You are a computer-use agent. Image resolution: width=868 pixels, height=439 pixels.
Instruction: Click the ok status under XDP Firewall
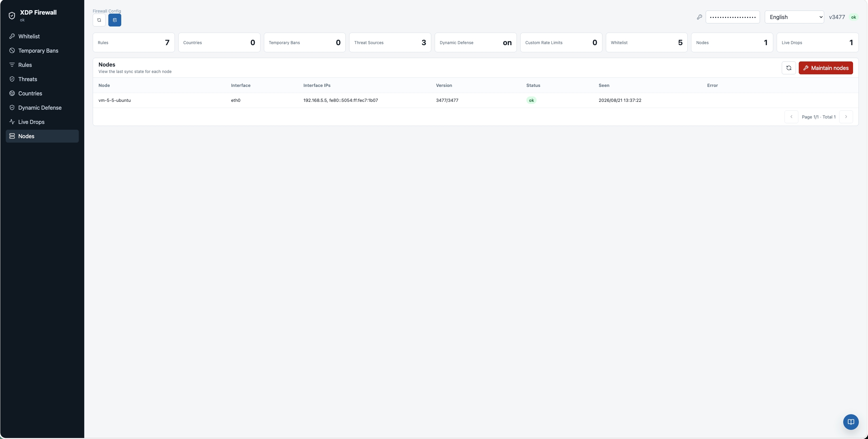(22, 20)
